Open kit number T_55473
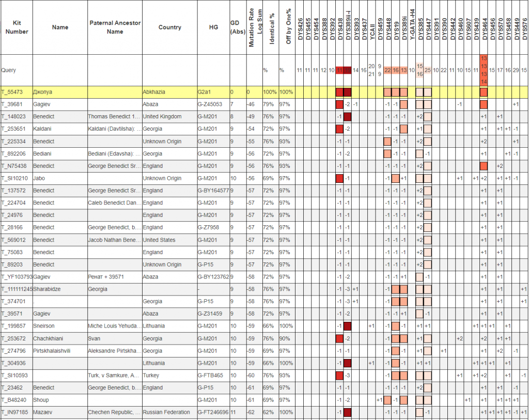The height and width of the screenshot is (420, 529). pos(12,92)
